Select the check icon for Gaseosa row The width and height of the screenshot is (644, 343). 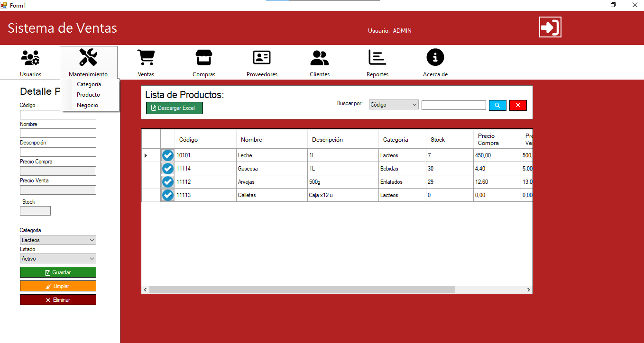168,169
